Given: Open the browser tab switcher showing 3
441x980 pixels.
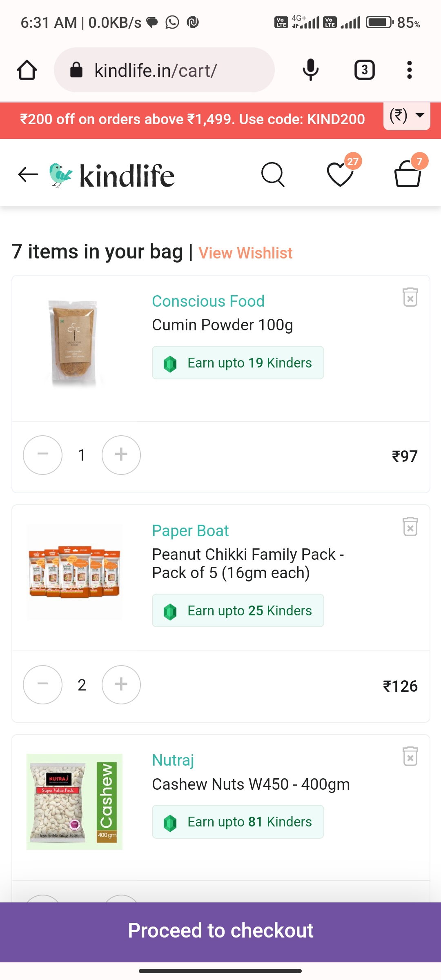Looking at the screenshot, I should [364, 70].
